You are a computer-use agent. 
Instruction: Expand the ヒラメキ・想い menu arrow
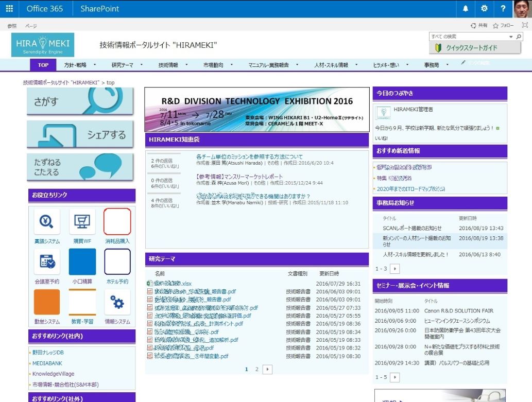[407, 64]
